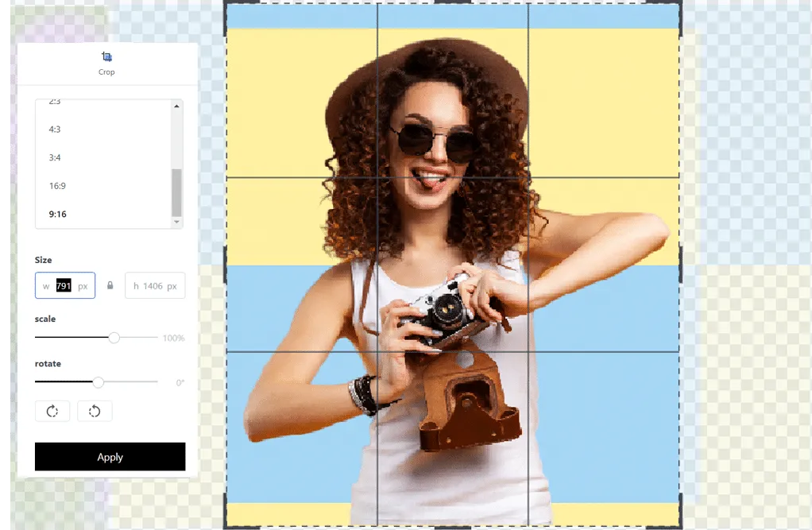Choose the 16:9 aspect ratio option
The height and width of the screenshot is (530, 812).
pos(57,186)
